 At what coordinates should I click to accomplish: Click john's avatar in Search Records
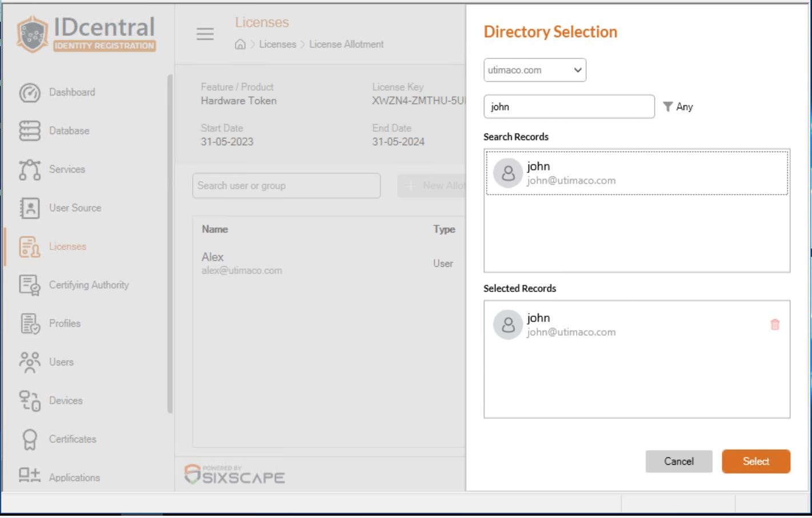(x=508, y=173)
